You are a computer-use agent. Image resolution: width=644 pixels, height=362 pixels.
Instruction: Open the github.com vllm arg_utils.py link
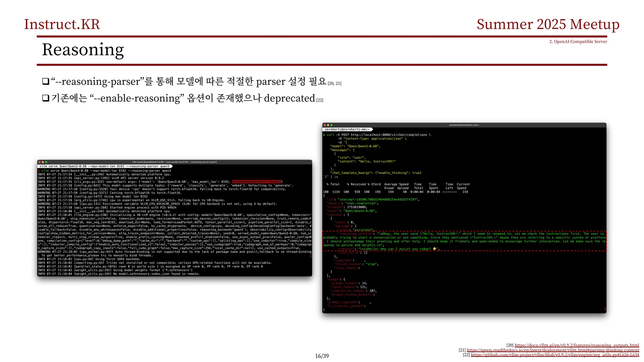tap(555, 355)
